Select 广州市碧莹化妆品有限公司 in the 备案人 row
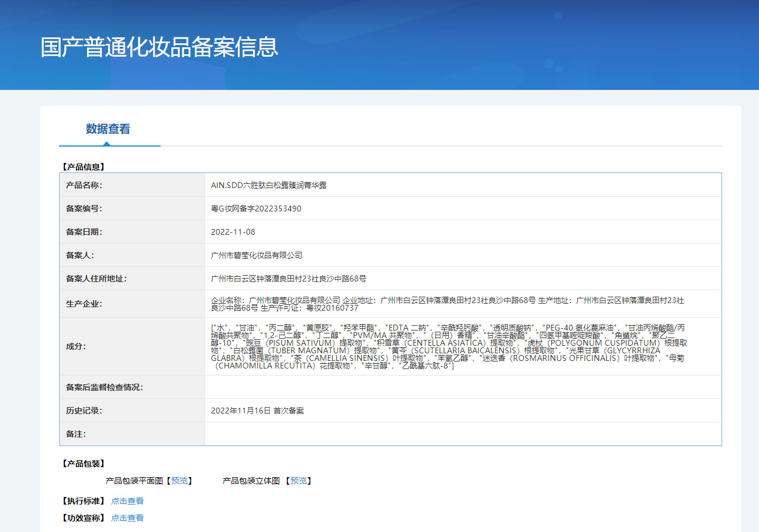The image size is (759, 532). (257, 255)
